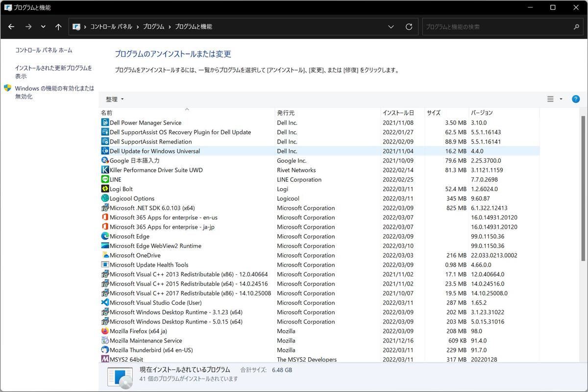Select the Logi Bolt icon
This screenshot has width=588, height=392.
(105, 189)
